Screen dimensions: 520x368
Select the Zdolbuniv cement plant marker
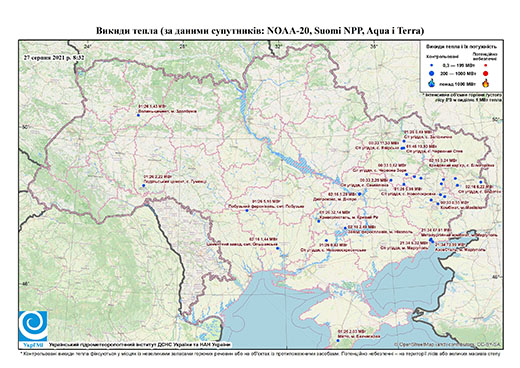coord(138,115)
